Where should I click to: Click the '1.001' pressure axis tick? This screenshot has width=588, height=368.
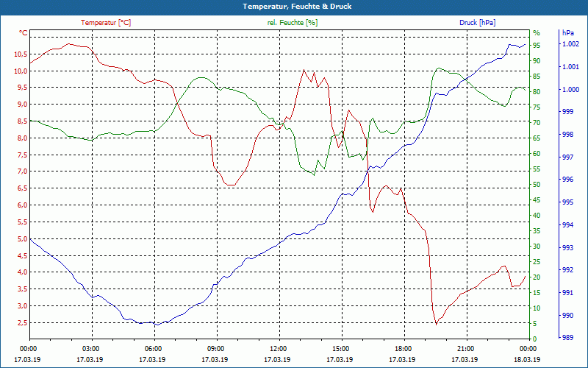(x=571, y=67)
